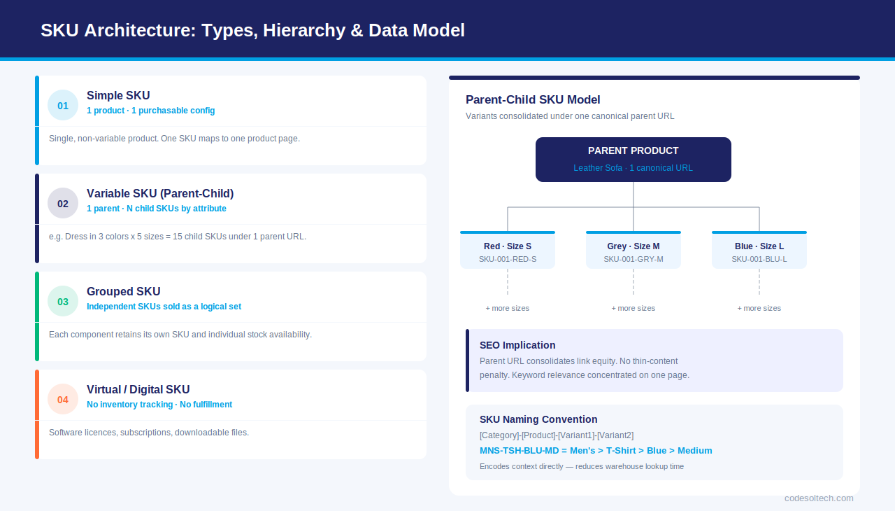Click the SKU-001-BLU-L code
Screen dimensions: 895x511
click(759, 259)
